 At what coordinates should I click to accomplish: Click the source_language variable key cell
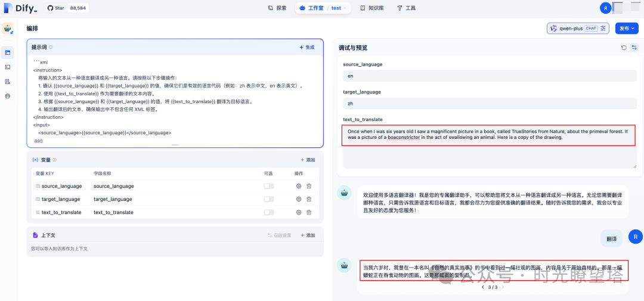61,186
